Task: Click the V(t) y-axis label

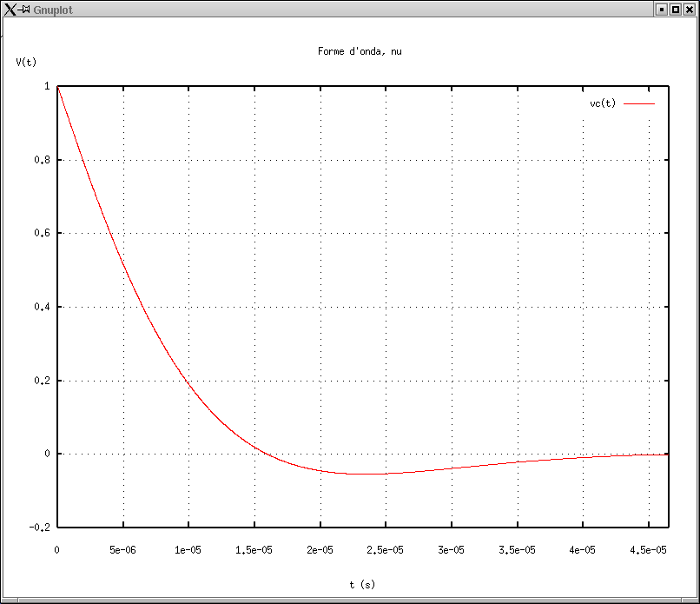Action: 26,63
